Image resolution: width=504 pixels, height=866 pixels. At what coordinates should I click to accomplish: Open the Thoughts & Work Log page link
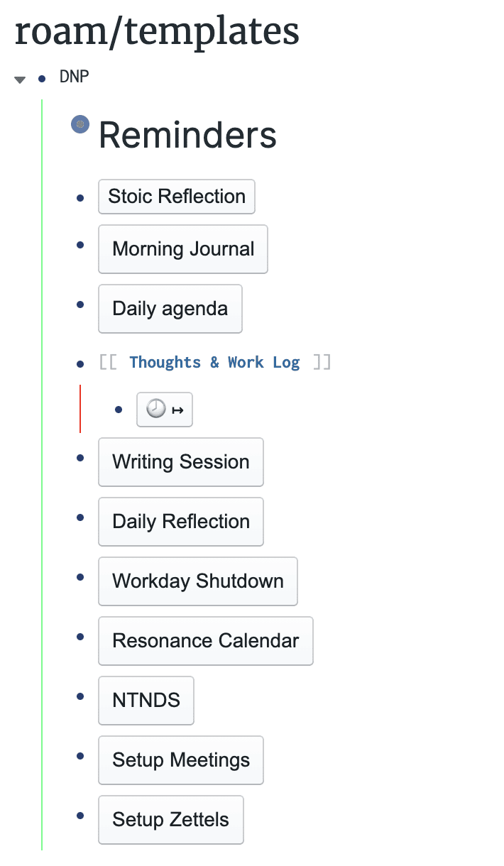click(214, 363)
